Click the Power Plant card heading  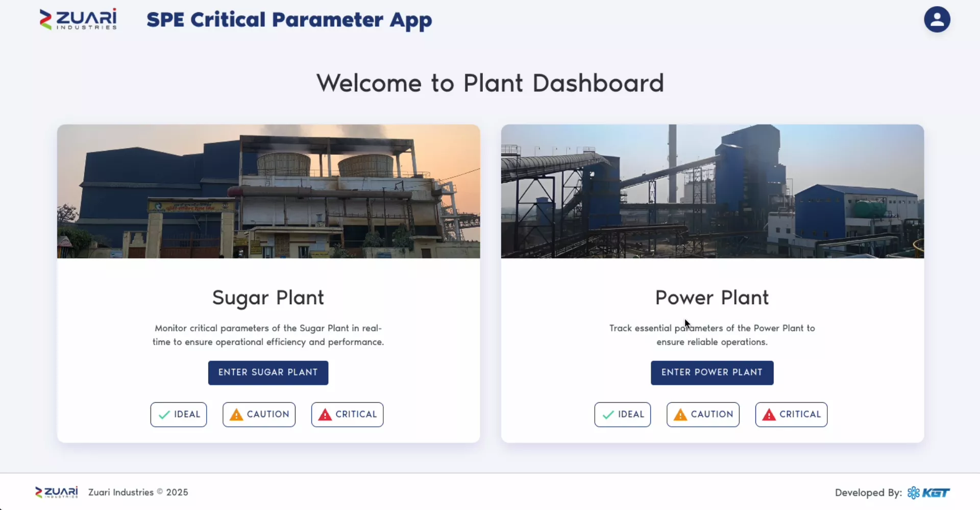coord(712,298)
